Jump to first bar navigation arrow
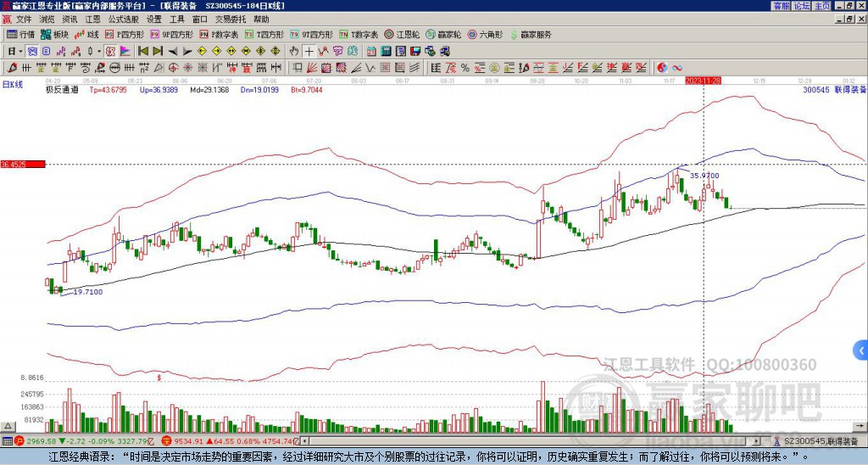This screenshot has width=868, height=465. (x=142, y=51)
